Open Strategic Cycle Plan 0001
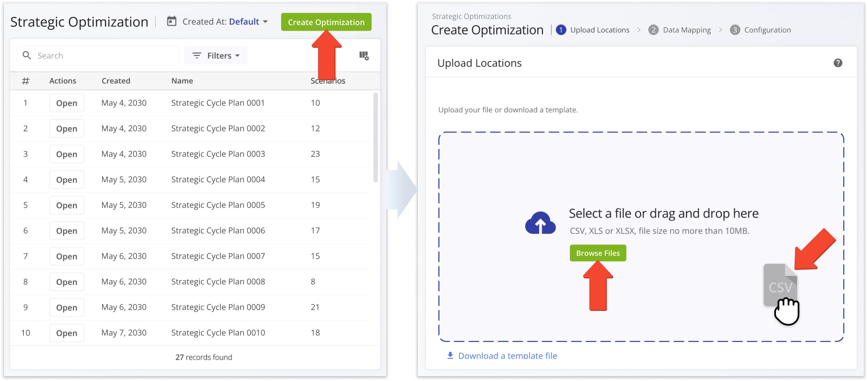This screenshot has width=868, height=381. [x=66, y=103]
